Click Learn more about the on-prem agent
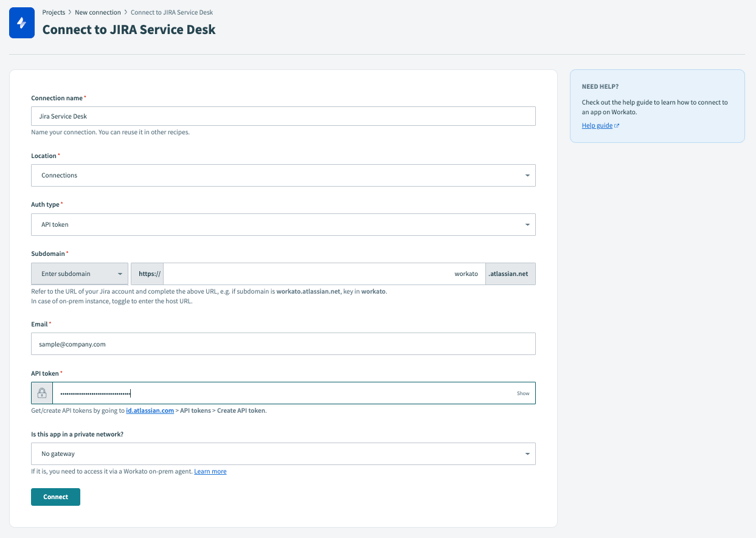Screen dimensions: 756x538 click(x=210, y=471)
